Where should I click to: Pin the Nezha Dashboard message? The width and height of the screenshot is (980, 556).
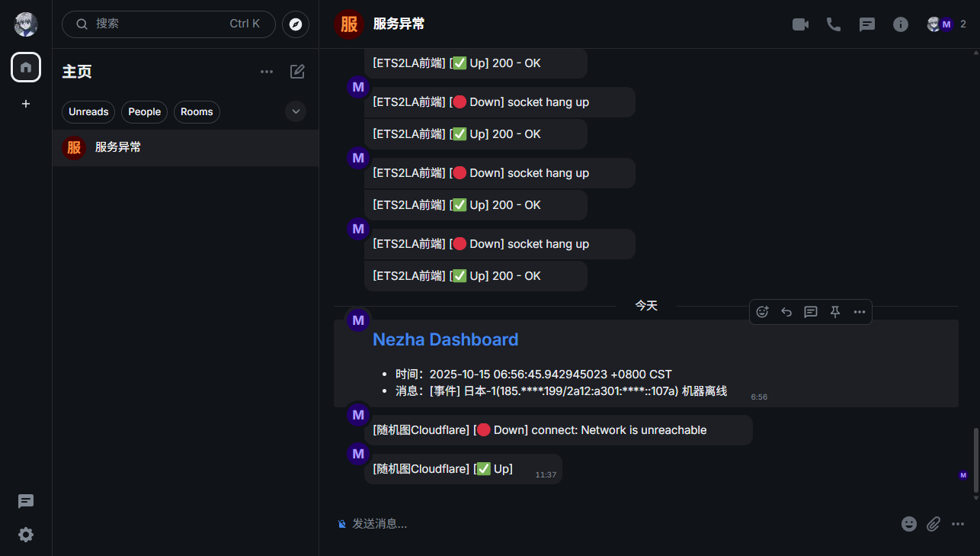pyautogui.click(x=835, y=311)
